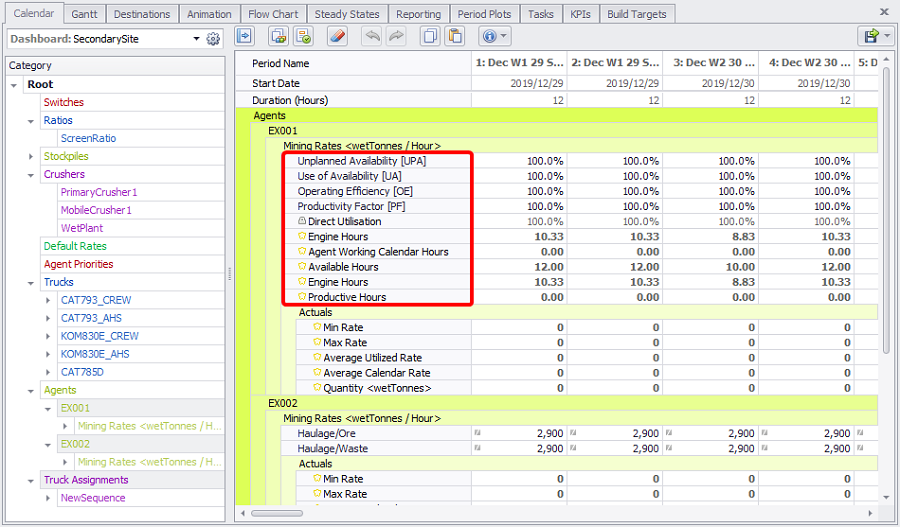This screenshot has width=900, height=527.
Task: Open the Dashboard SecondarySite dropdown
Action: (x=196, y=39)
